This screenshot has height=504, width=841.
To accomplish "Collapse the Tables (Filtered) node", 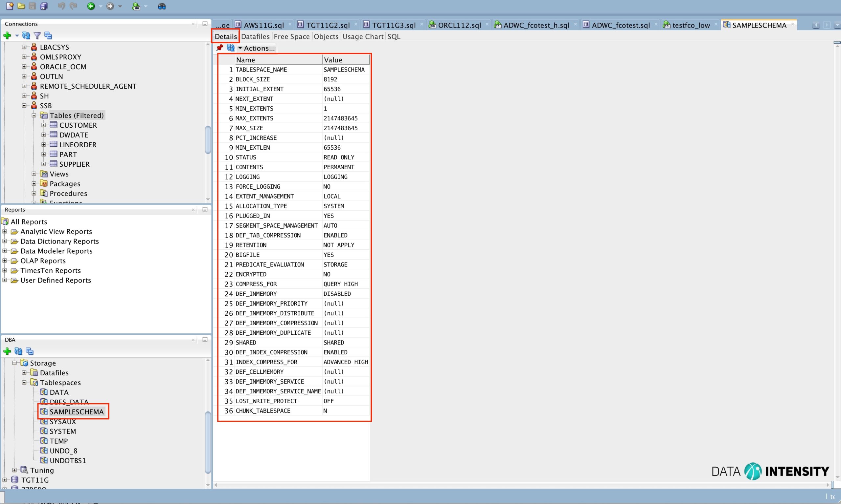I will tap(34, 115).
